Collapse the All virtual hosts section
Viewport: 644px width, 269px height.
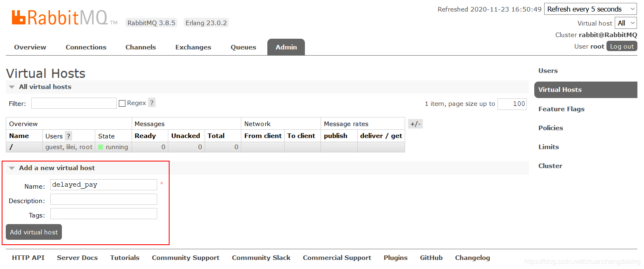pyautogui.click(x=45, y=87)
